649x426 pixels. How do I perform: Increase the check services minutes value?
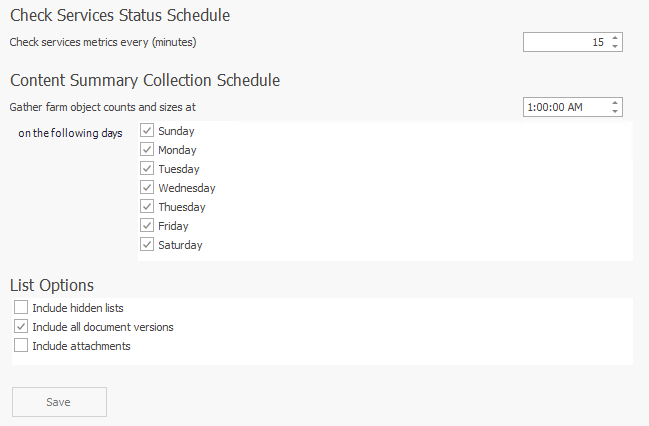point(615,38)
